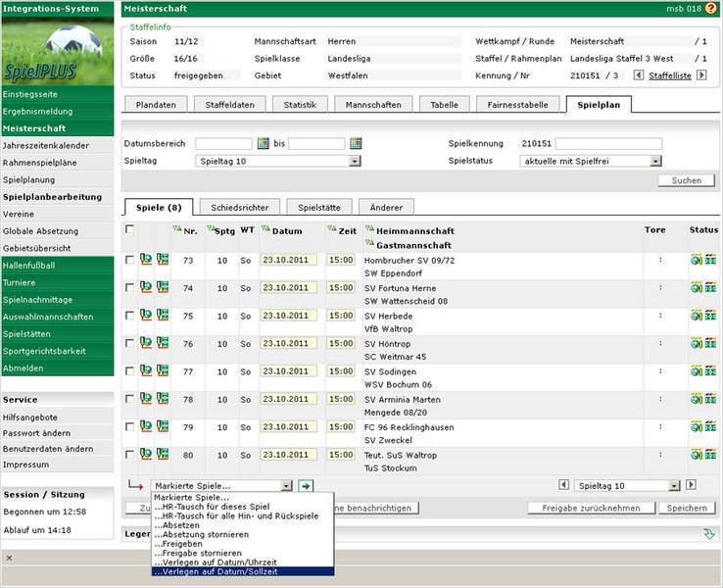723x588 pixels.
Task: Expand the Spielstatus dropdown
Action: [x=655, y=161]
